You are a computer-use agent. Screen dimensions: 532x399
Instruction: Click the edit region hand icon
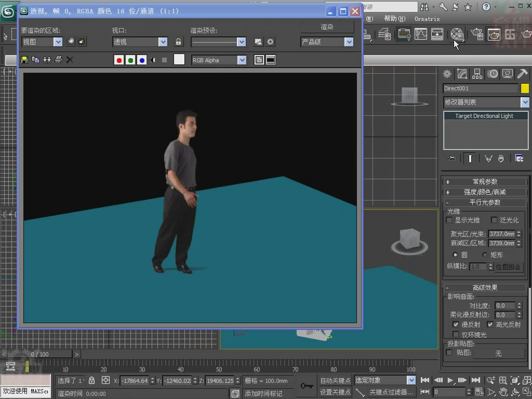(x=71, y=42)
